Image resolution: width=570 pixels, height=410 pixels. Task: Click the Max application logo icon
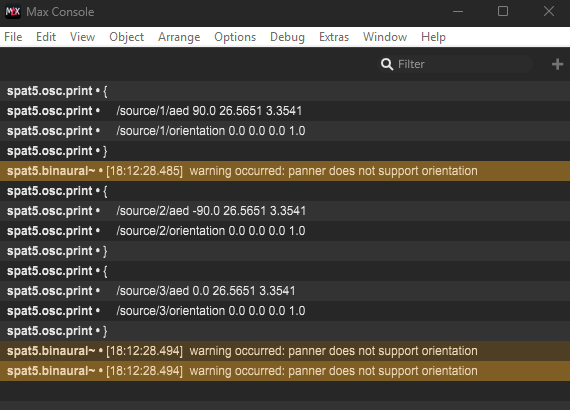tap(13, 12)
